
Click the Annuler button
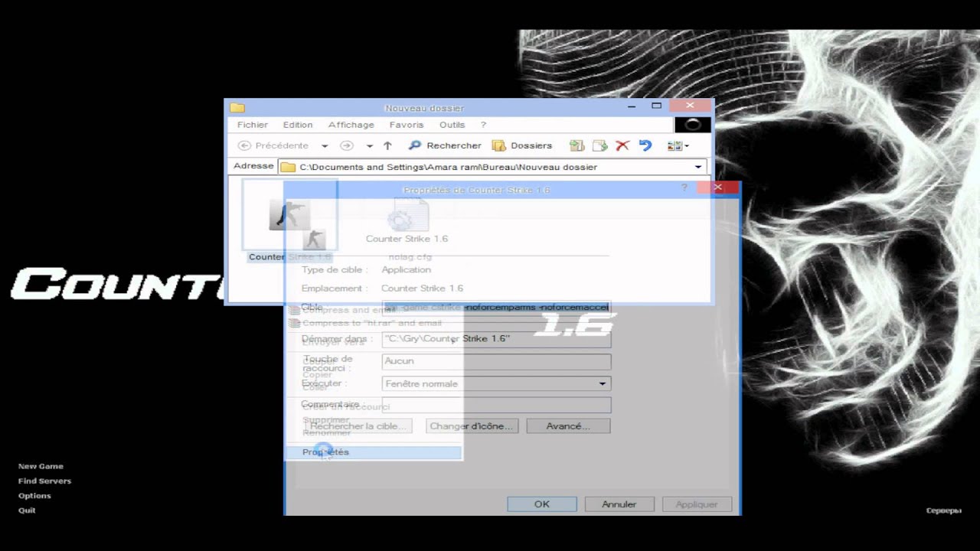click(619, 504)
